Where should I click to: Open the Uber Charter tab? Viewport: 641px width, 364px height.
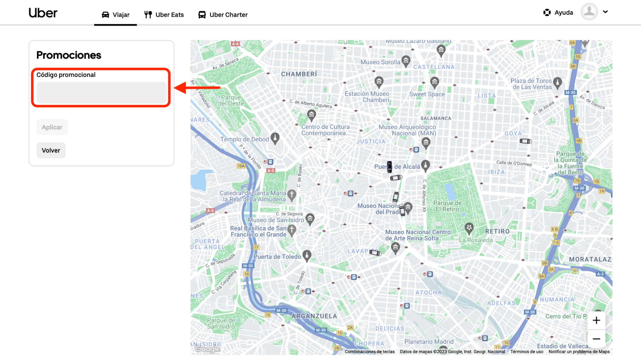click(x=223, y=15)
